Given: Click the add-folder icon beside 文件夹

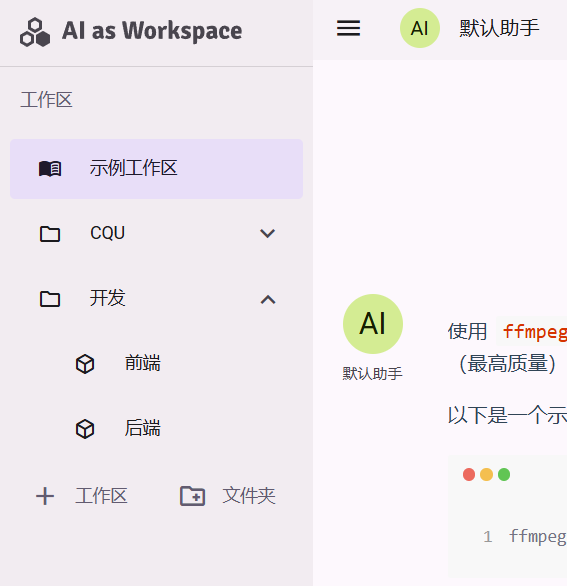Looking at the screenshot, I should 192,496.
